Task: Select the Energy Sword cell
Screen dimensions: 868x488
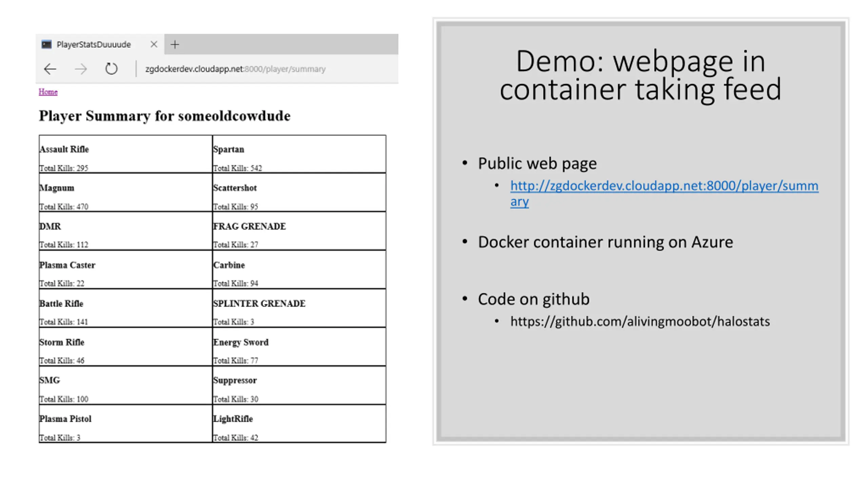Action: click(299, 347)
